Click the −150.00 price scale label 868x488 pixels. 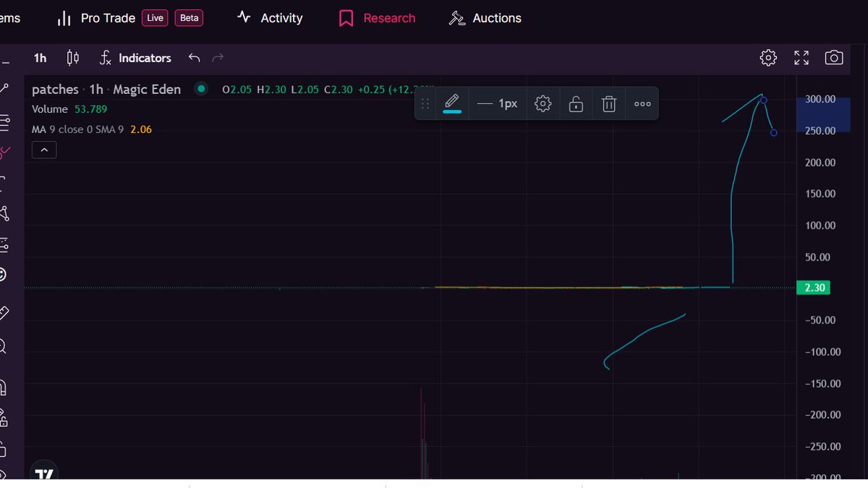(x=822, y=384)
